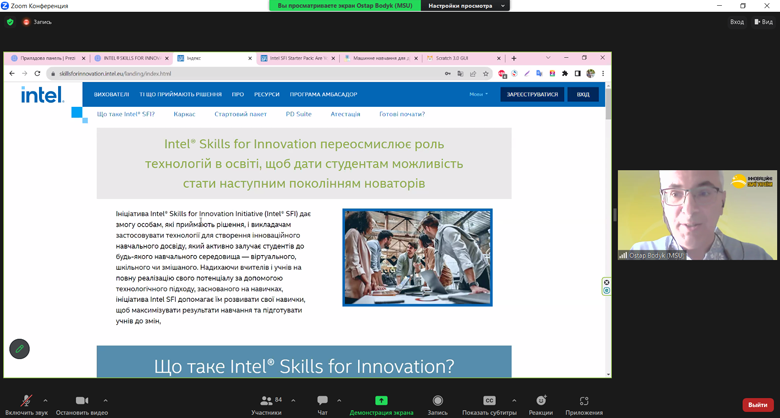Click the red Выйти leave button
The width and height of the screenshot is (780, 418).
point(758,405)
